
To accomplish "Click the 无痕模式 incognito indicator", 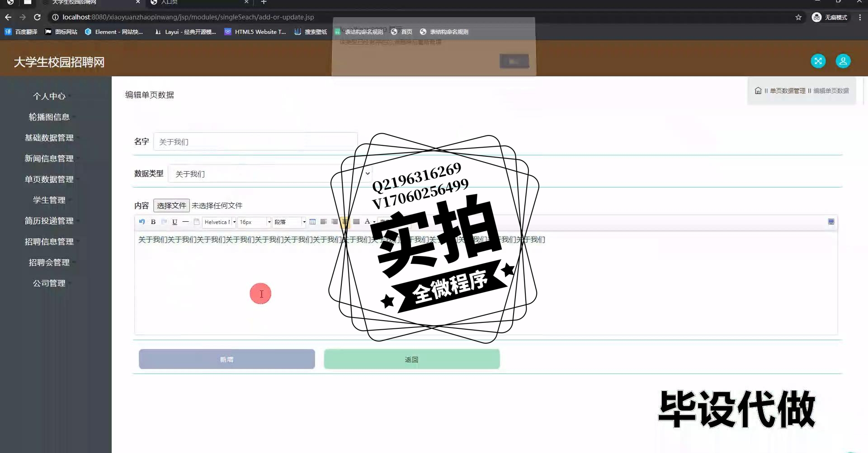I will point(830,17).
